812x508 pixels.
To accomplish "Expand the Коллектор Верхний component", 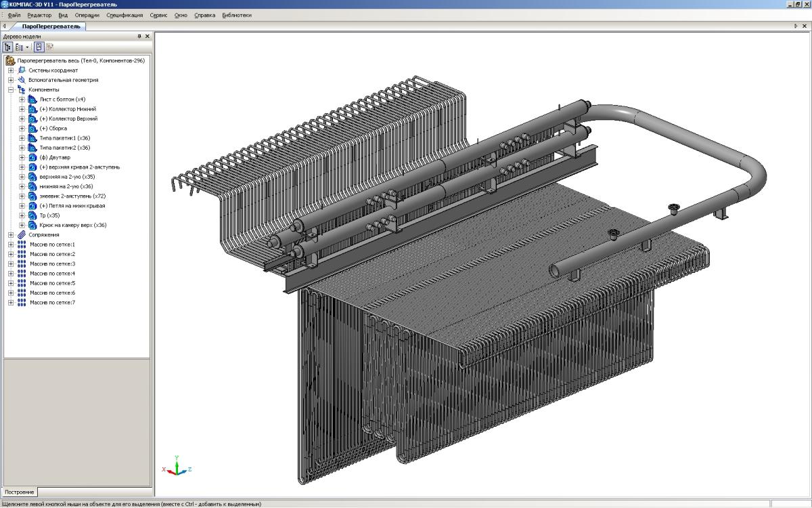I will click(x=22, y=119).
